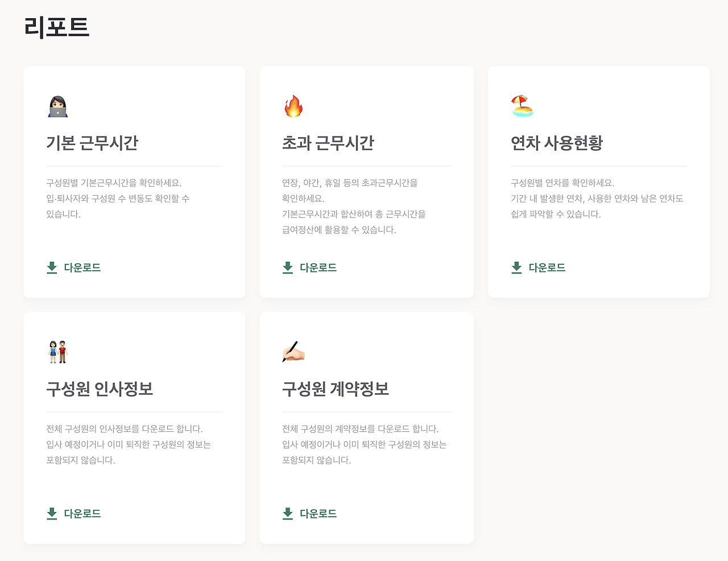Image resolution: width=728 pixels, height=561 pixels.
Task: Click download arrow icon under 구성원 인사정보
Action: click(x=52, y=513)
